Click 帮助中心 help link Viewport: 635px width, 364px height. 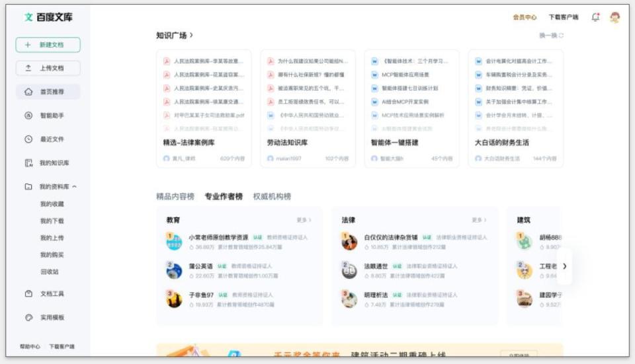point(30,347)
